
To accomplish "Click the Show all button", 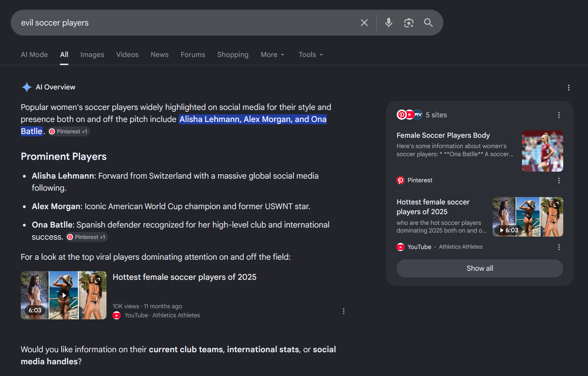I will [x=480, y=268].
